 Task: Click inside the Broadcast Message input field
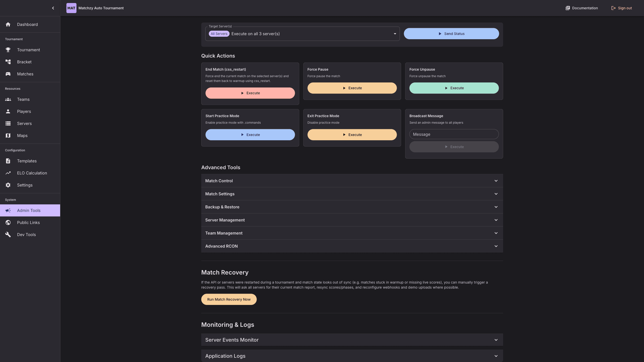point(454,134)
